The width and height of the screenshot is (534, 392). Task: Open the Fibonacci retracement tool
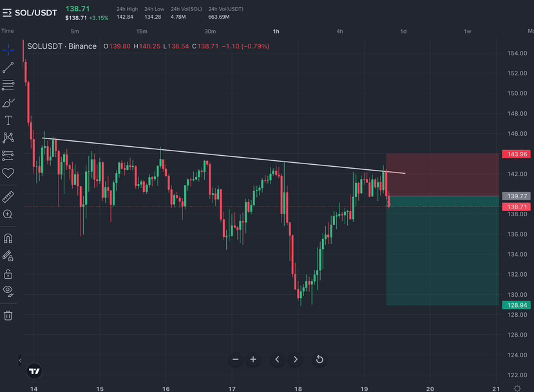point(8,85)
